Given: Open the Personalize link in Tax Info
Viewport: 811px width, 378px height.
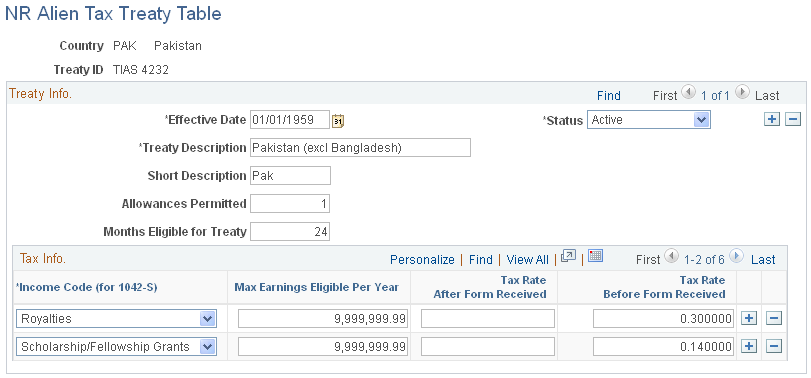Looking at the screenshot, I should click(x=422, y=260).
